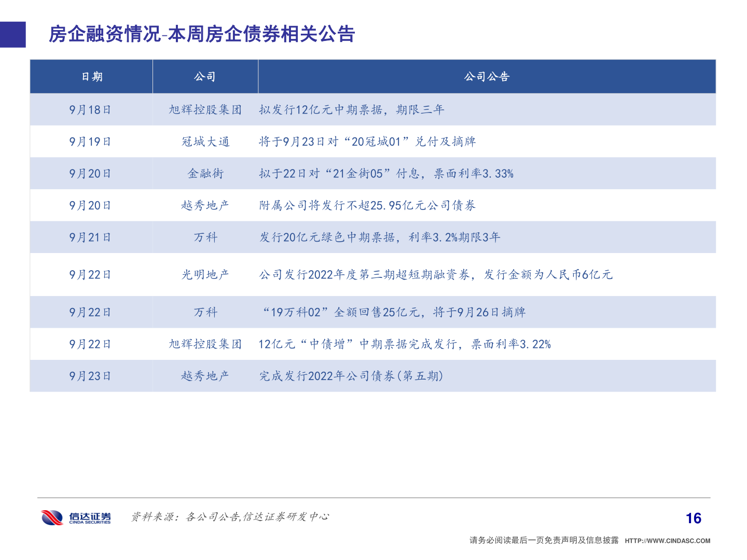Click the blue square decoration at top left
Viewport: 747px width, 560px height.
pyautogui.click(x=12, y=34)
